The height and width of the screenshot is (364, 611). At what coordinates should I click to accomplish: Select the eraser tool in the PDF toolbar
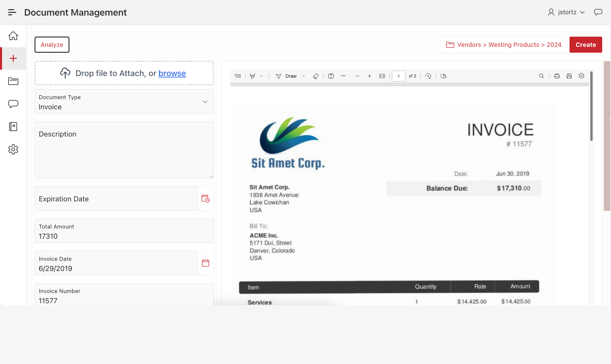pyautogui.click(x=316, y=76)
